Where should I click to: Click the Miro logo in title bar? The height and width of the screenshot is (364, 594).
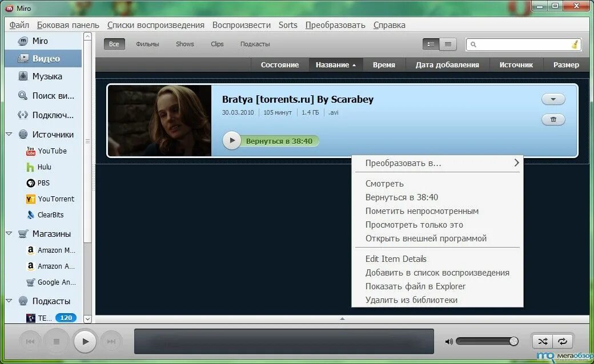(x=9, y=8)
